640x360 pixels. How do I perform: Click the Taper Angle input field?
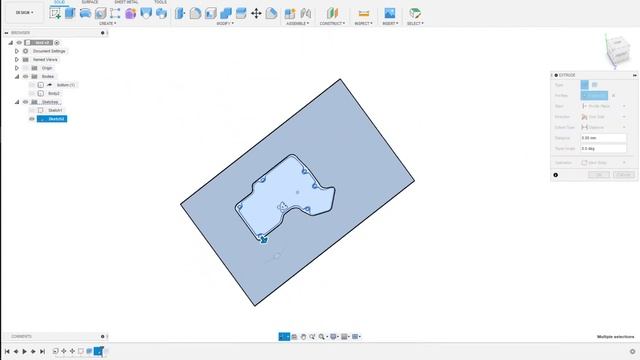point(603,149)
